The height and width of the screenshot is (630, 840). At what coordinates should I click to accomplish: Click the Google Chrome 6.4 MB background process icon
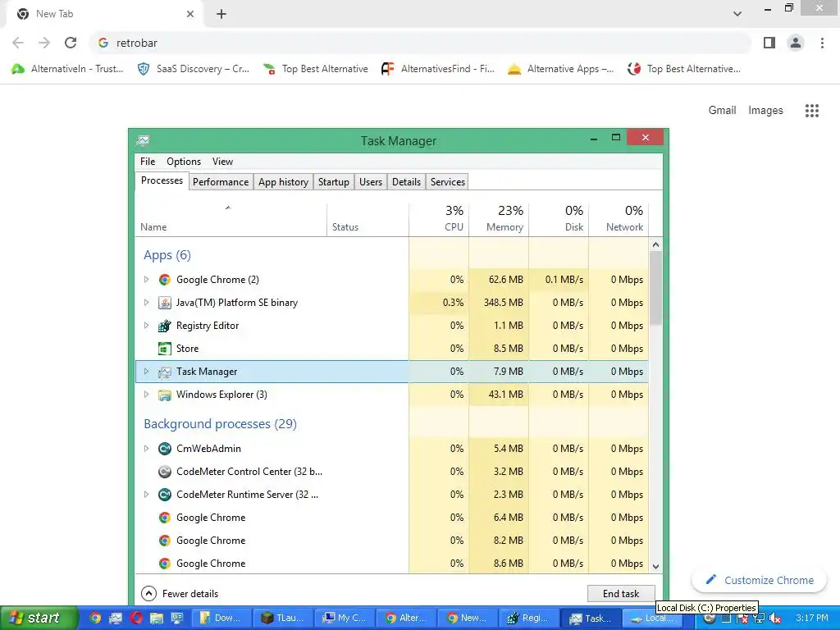[164, 518]
